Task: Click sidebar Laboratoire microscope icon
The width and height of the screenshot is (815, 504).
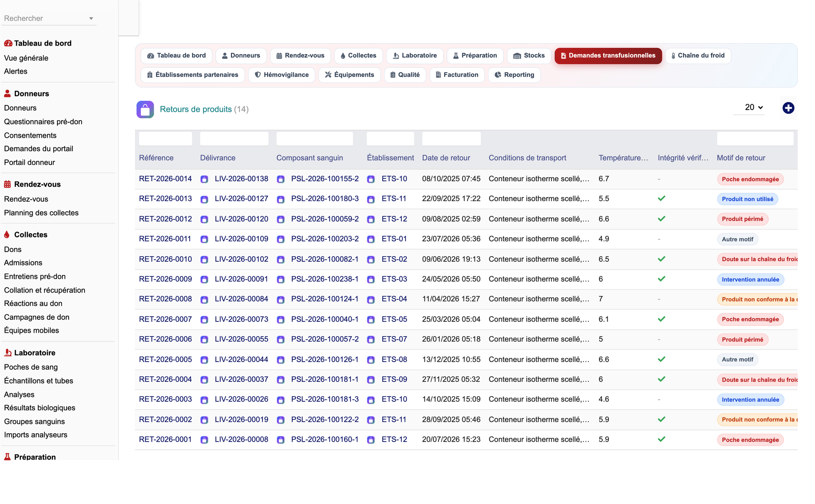Action: coord(8,352)
